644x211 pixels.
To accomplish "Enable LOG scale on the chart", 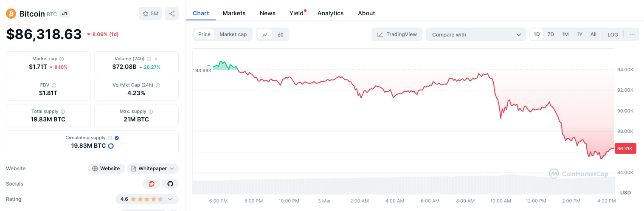I will 613,34.
